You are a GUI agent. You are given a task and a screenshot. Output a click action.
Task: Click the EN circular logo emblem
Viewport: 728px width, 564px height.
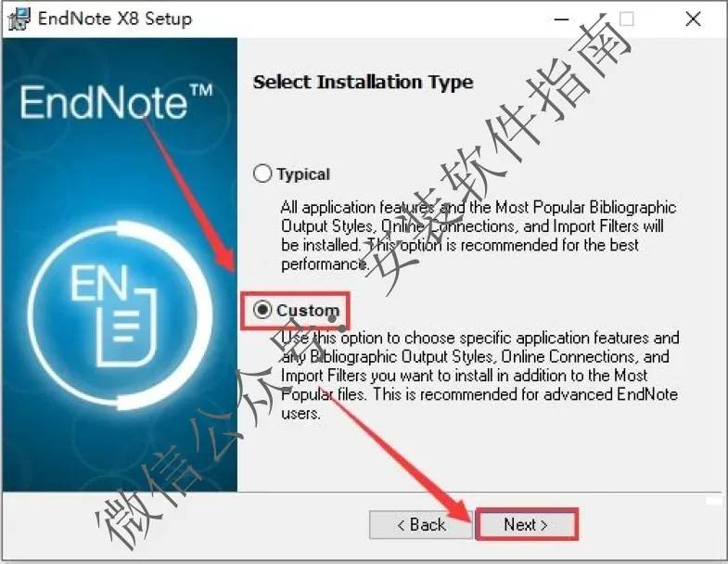click(x=120, y=315)
